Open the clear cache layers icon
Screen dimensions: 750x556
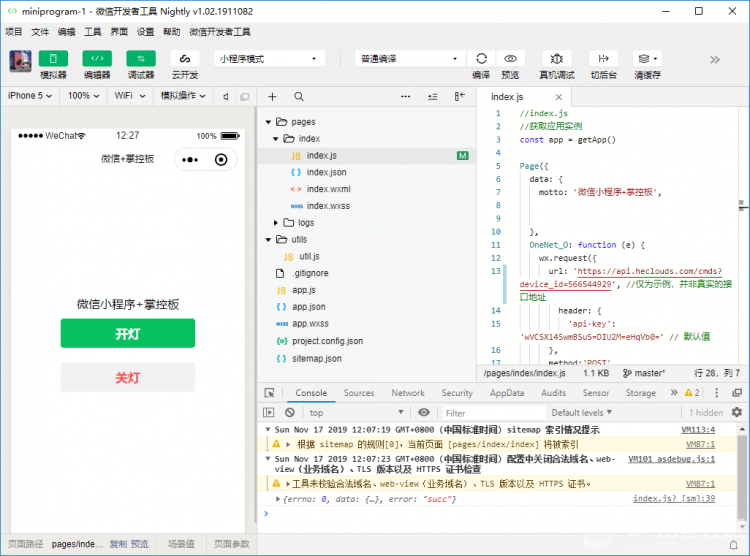click(x=647, y=58)
